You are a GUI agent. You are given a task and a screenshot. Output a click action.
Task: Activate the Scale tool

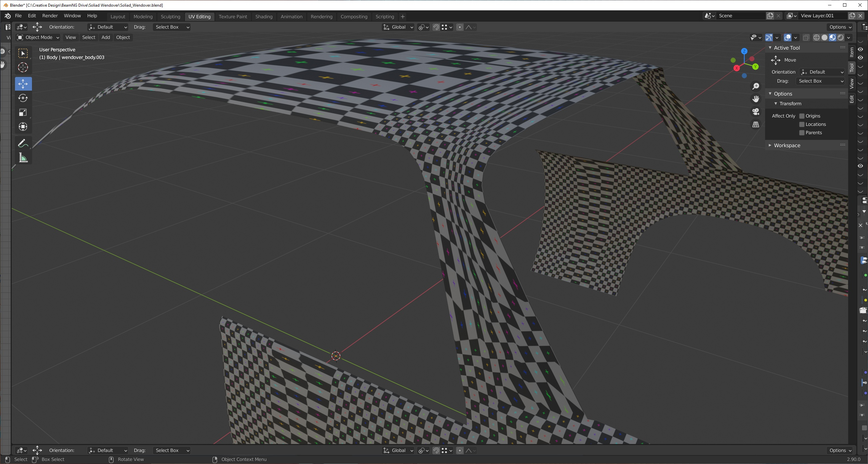click(23, 113)
